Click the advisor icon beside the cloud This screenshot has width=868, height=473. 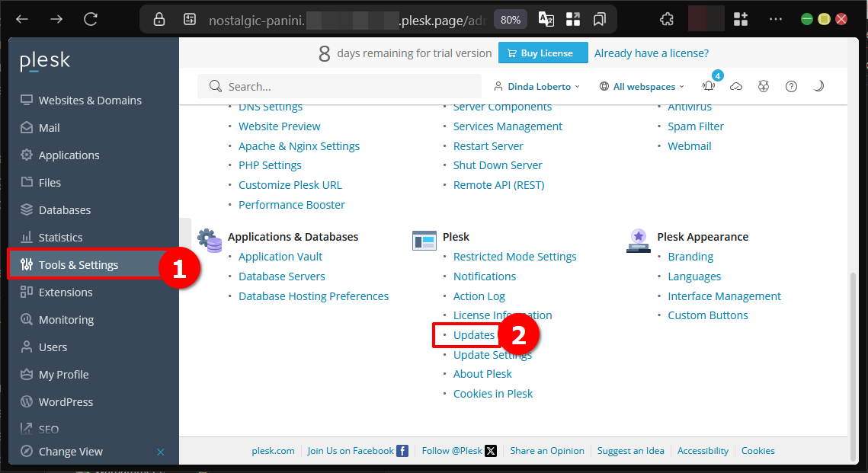click(x=764, y=86)
